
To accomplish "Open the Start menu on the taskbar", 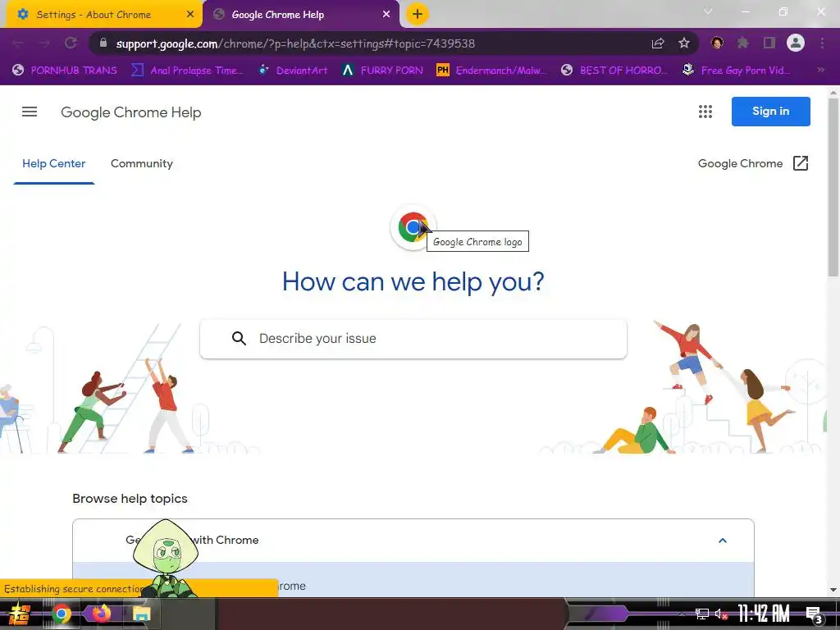I will coord(20,614).
